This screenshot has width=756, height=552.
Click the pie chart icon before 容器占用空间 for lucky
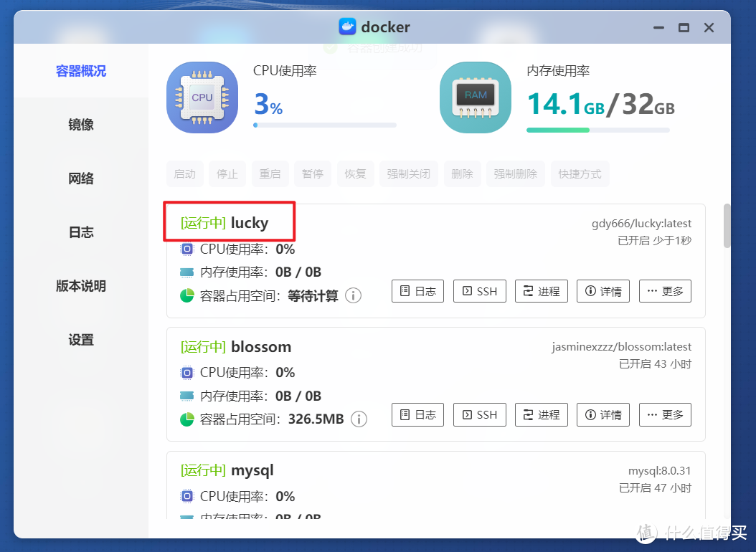[x=186, y=295]
